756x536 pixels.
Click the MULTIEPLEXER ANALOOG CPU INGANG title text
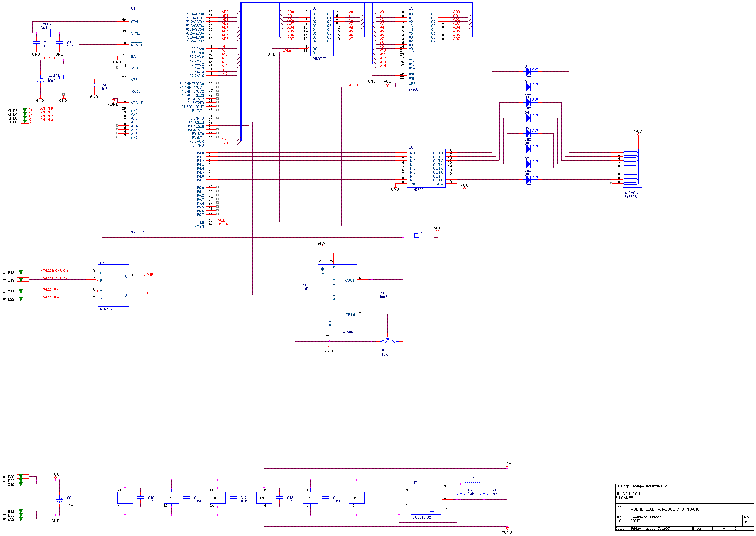[665, 509]
